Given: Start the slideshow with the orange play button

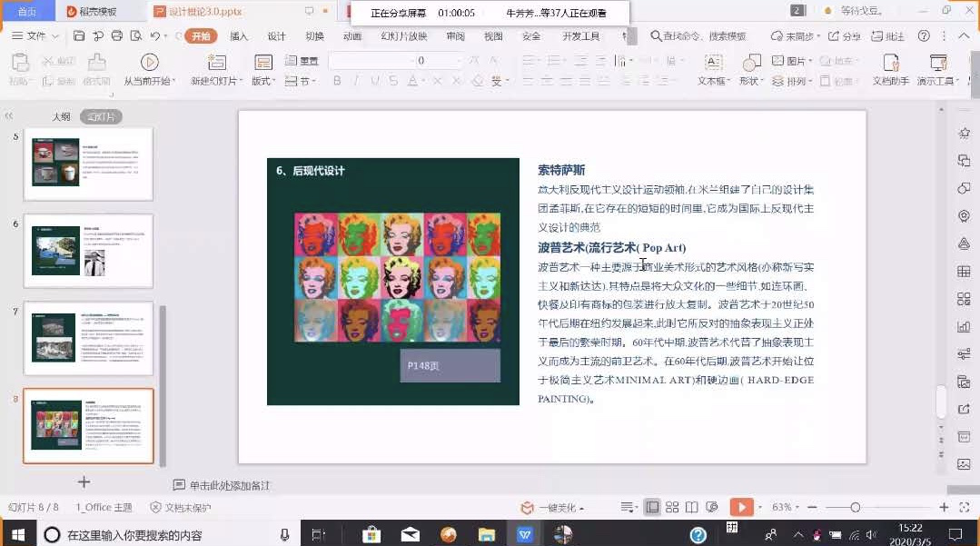Looking at the screenshot, I should pos(741,507).
